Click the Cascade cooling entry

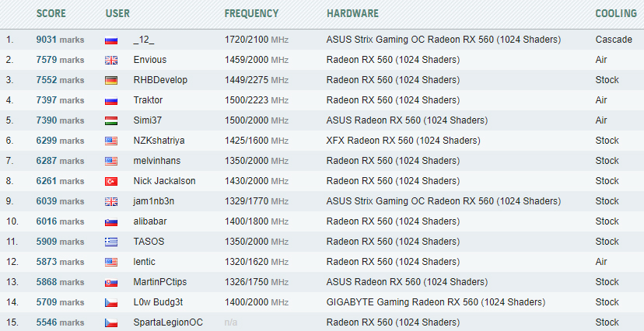pyautogui.click(x=614, y=40)
